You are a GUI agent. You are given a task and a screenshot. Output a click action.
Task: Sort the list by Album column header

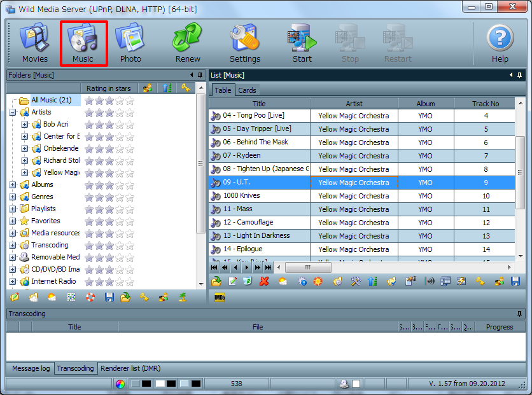coord(426,104)
